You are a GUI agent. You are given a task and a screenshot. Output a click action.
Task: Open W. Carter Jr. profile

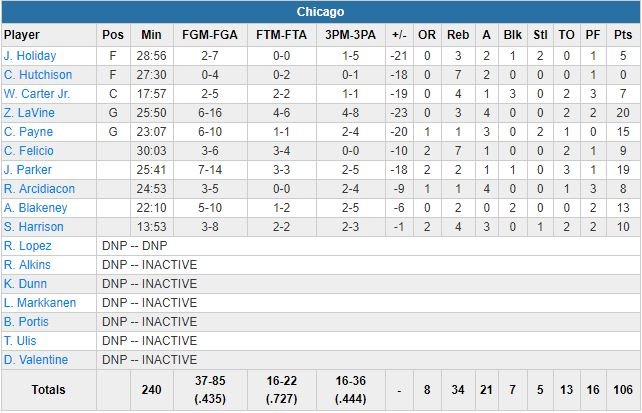(x=39, y=94)
